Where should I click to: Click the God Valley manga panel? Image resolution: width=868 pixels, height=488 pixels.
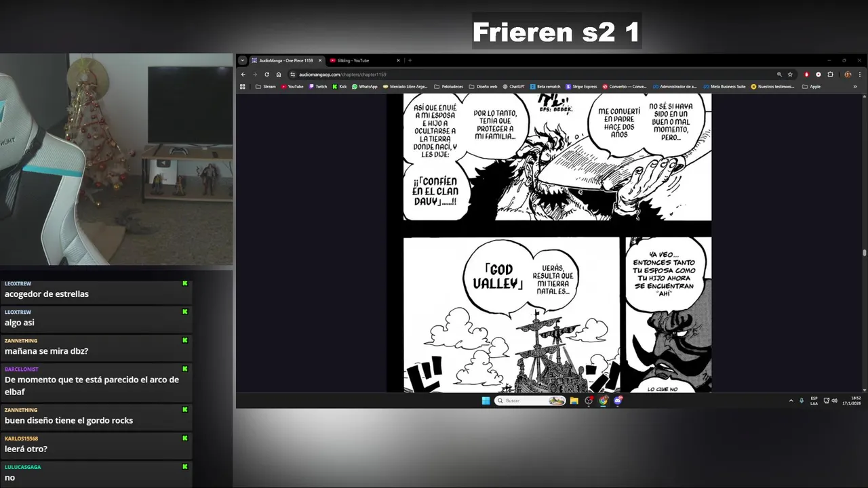tap(511, 314)
